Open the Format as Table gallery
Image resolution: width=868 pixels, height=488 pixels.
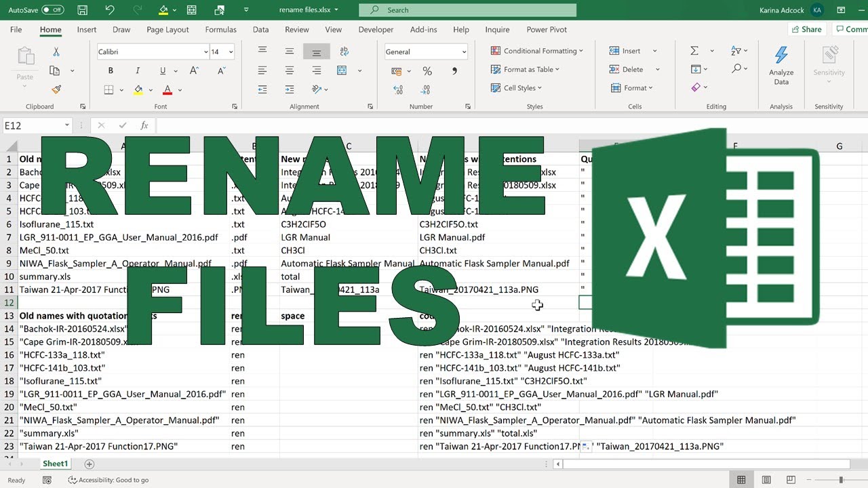(526, 69)
